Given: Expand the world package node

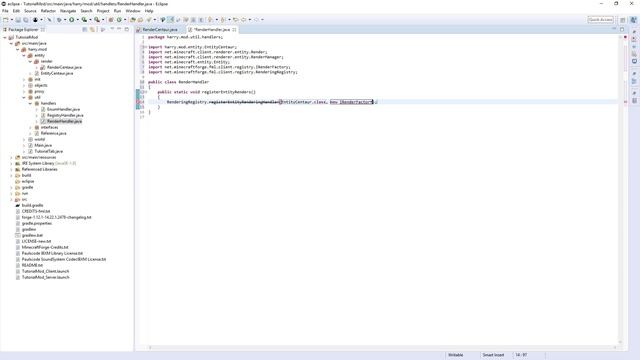Looking at the screenshot, I should pos(24,140).
